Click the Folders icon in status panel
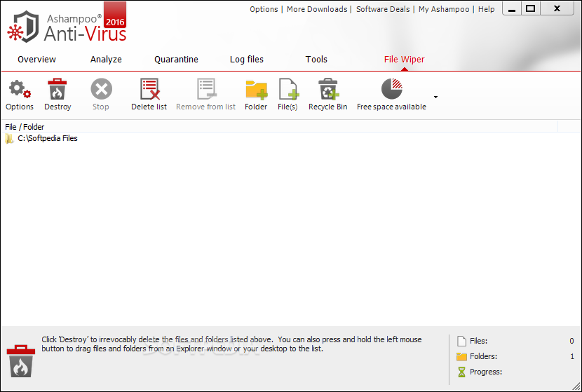 (461, 357)
